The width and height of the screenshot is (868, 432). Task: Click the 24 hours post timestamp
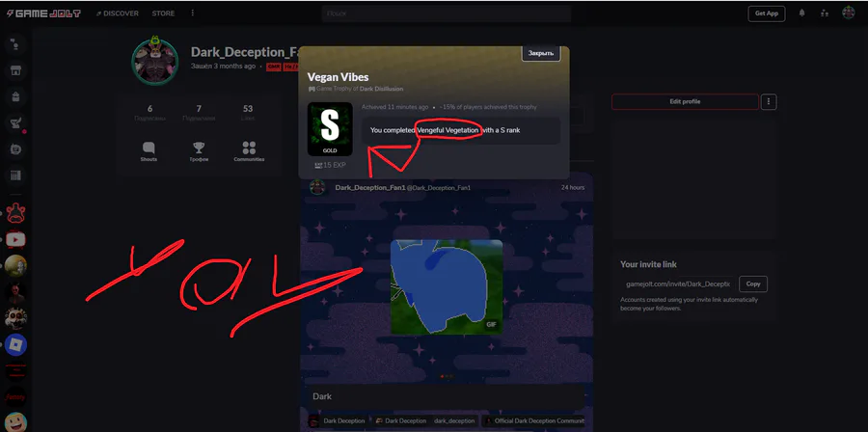[x=572, y=187]
